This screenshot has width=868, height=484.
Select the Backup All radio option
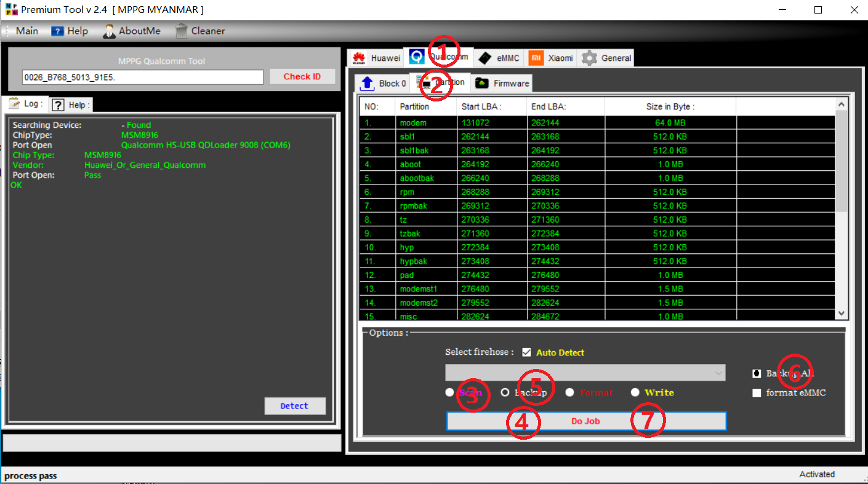click(757, 373)
